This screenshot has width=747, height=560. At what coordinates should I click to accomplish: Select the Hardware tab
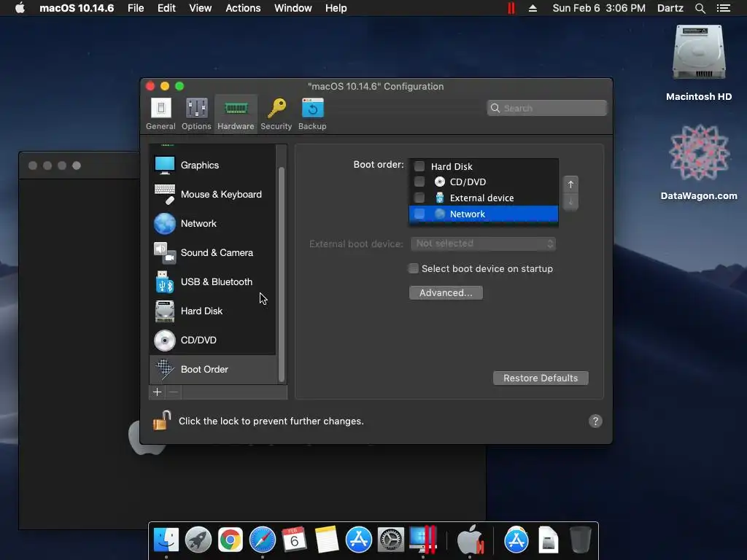[236, 114]
